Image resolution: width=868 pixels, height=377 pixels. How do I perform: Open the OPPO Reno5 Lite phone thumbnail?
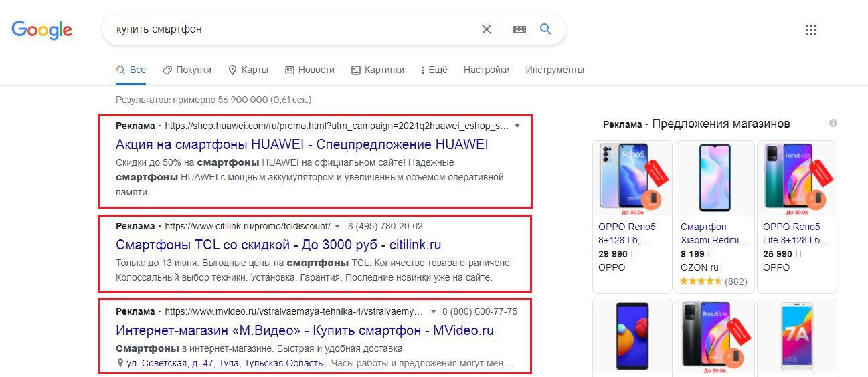(796, 178)
